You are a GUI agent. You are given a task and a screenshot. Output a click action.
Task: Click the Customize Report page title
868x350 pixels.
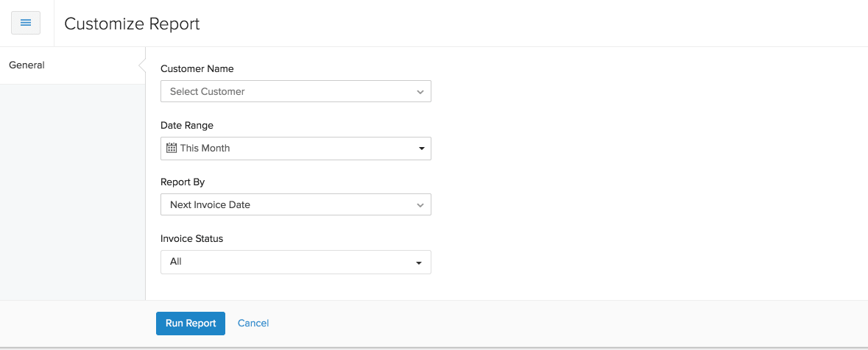[133, 24]
